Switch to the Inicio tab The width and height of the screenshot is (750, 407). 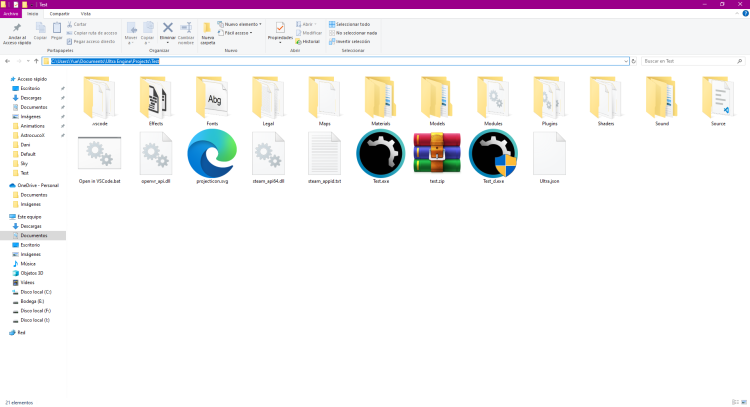[x=33, y=14]
